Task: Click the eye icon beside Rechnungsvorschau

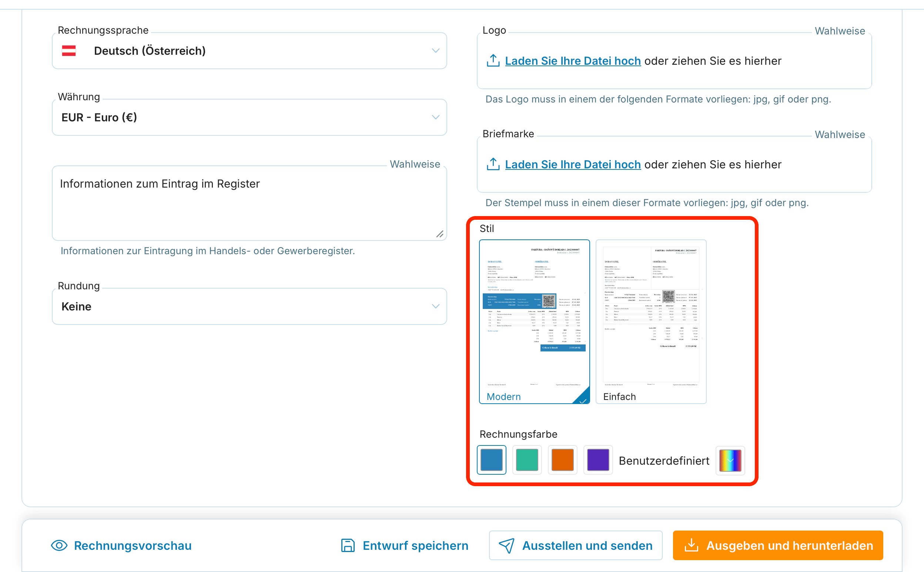Action: (59, 545)
